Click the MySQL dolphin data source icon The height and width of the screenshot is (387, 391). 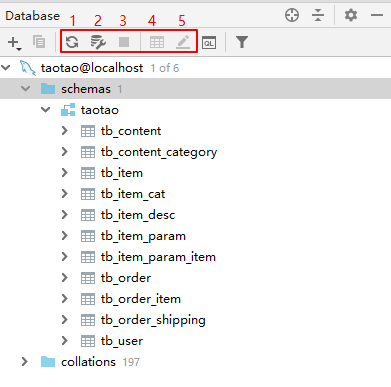tap(27, 68)
